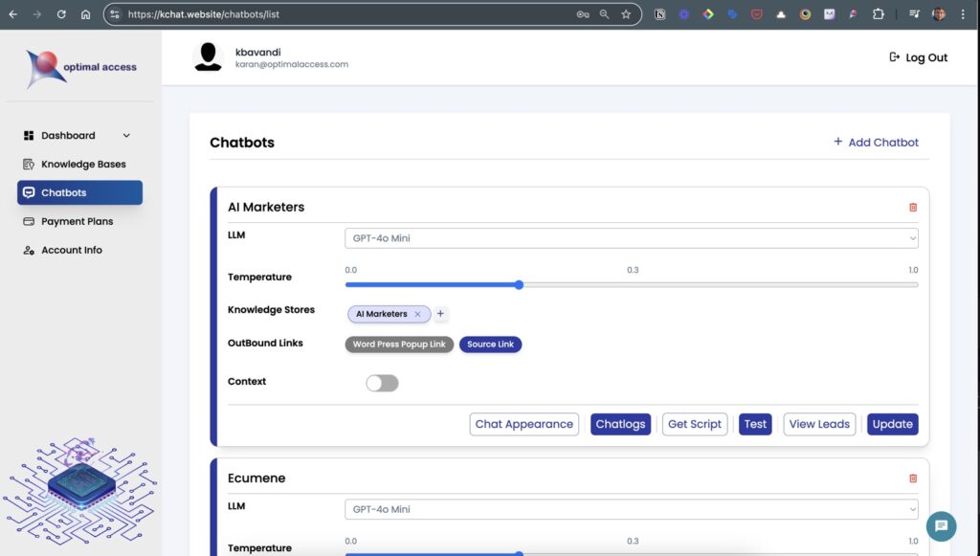
Task: Click the site information icon in address bar
Action: [x=115, y=13]
